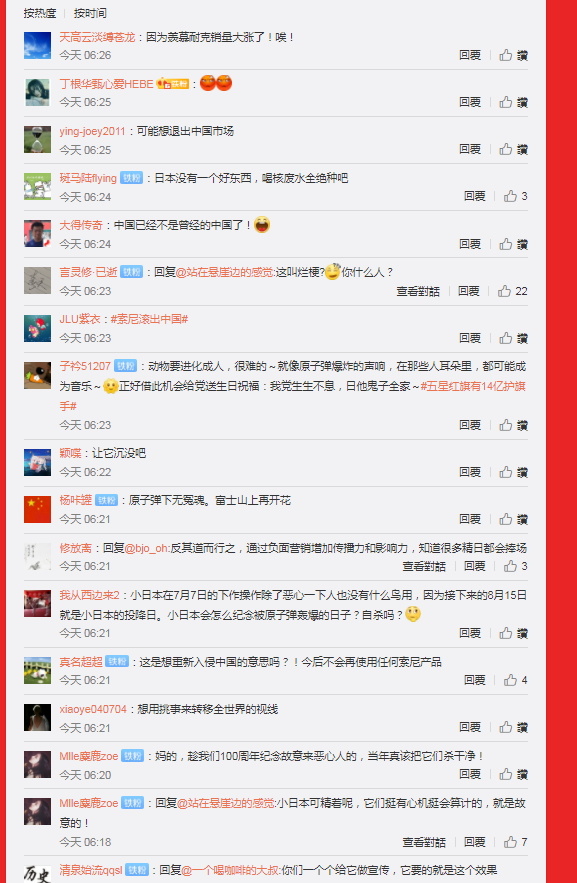Click 杨咔搓's red flag avatar

(x=37, y=509)
